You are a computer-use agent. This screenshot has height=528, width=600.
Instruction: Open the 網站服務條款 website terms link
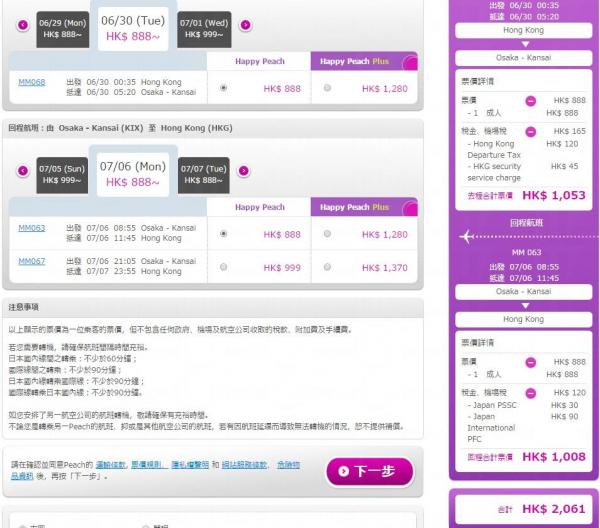244,465
